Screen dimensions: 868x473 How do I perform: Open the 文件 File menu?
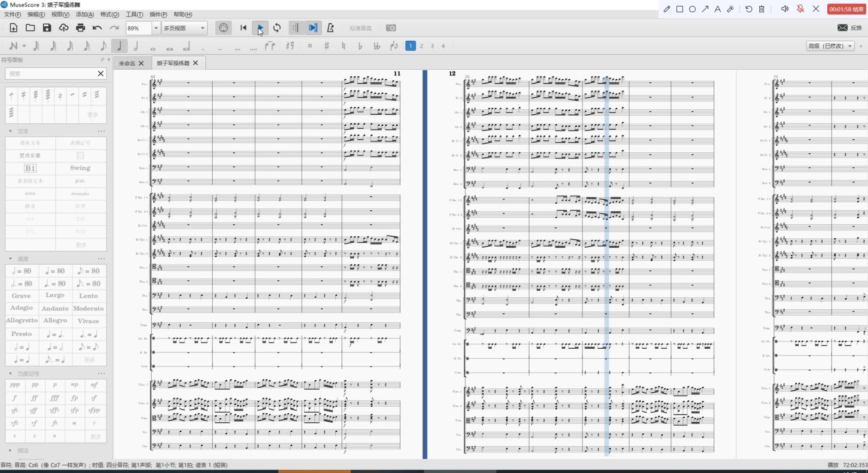coord(12,14)
